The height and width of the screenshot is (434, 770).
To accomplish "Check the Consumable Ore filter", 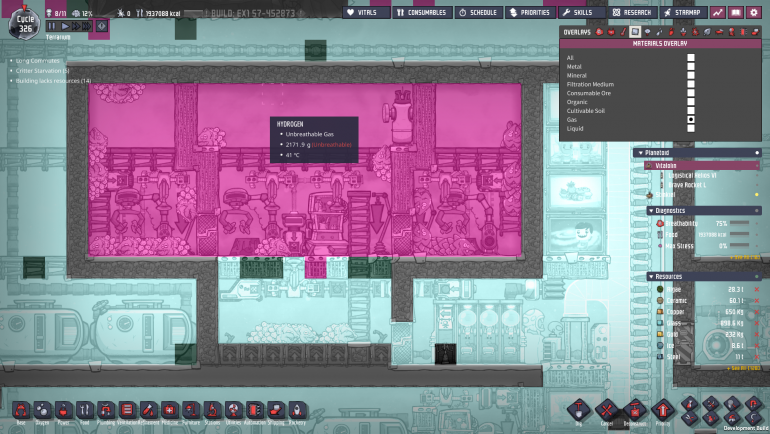I will 691,93.
